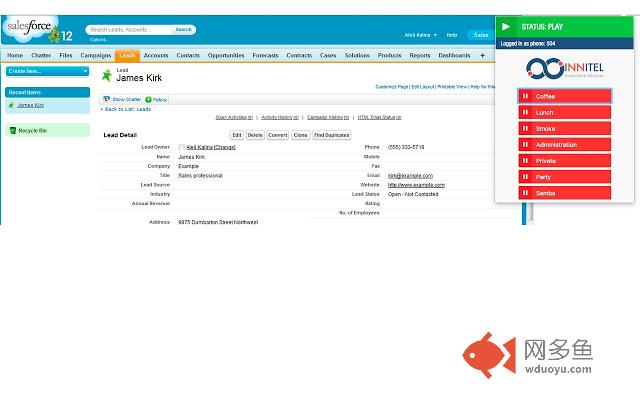Open the Sales app menu
The height and width of the screenshot is (400, 640).
481,35
